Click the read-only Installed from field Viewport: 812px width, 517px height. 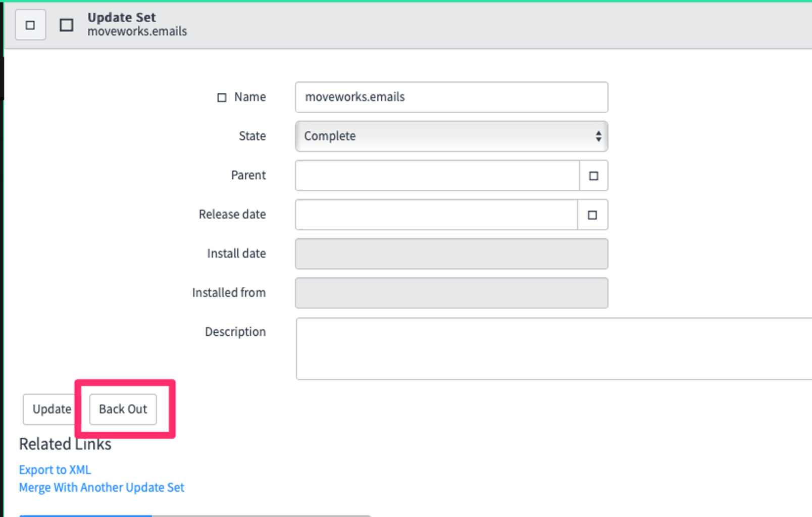pyautogui.click(x=451, y=293)
